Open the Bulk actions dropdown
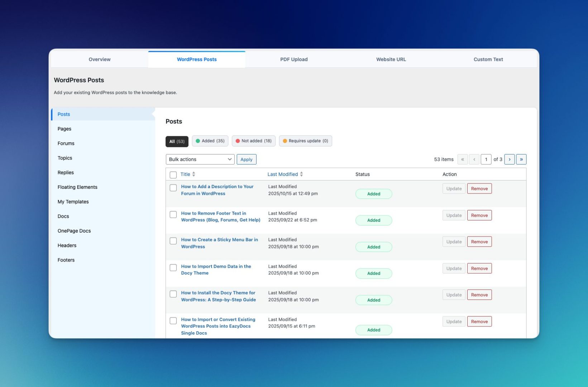588x387 pixels. [x=200, y=159]
